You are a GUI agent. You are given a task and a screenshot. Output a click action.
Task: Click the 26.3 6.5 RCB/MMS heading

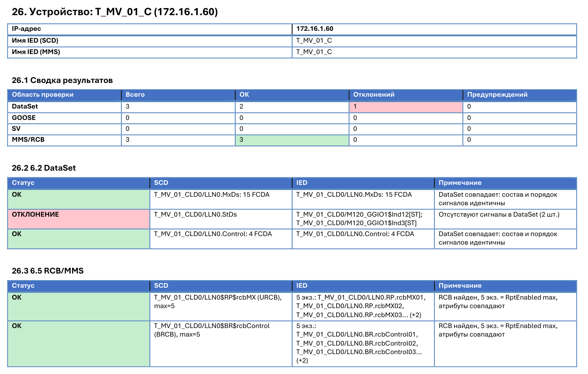(x=48, y=271)
